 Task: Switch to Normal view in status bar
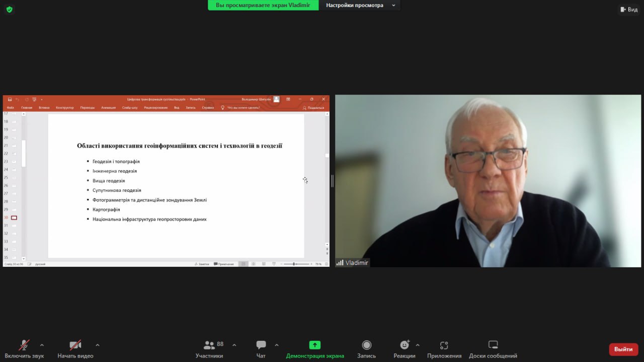244,264
